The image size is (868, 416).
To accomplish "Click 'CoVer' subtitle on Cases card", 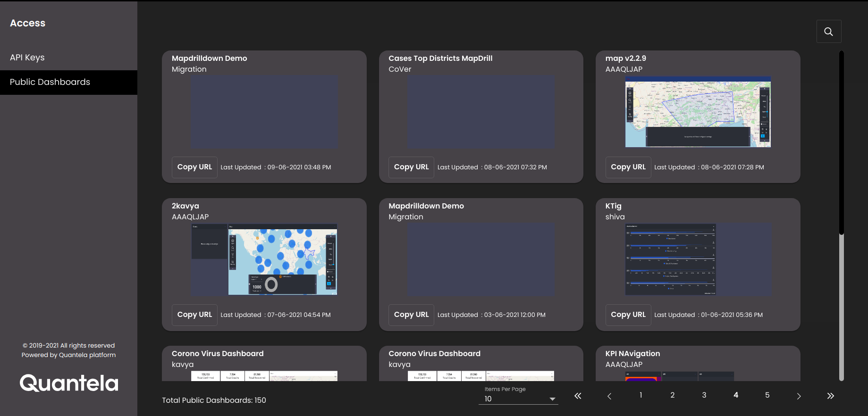I will (400, 69).
